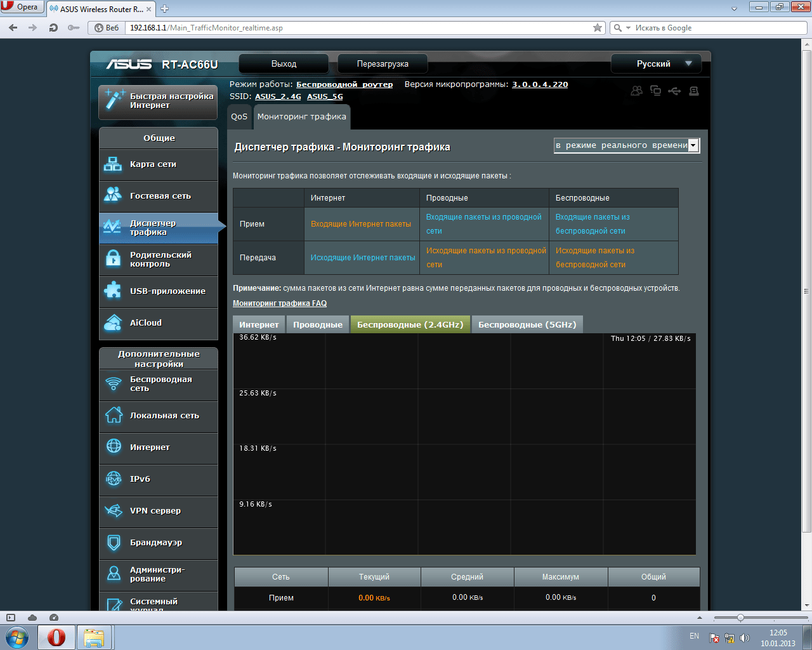The height and width of the screenshot is (650, 812).
Task: Open the Русский language dropdown
Action: coord(656,63)
